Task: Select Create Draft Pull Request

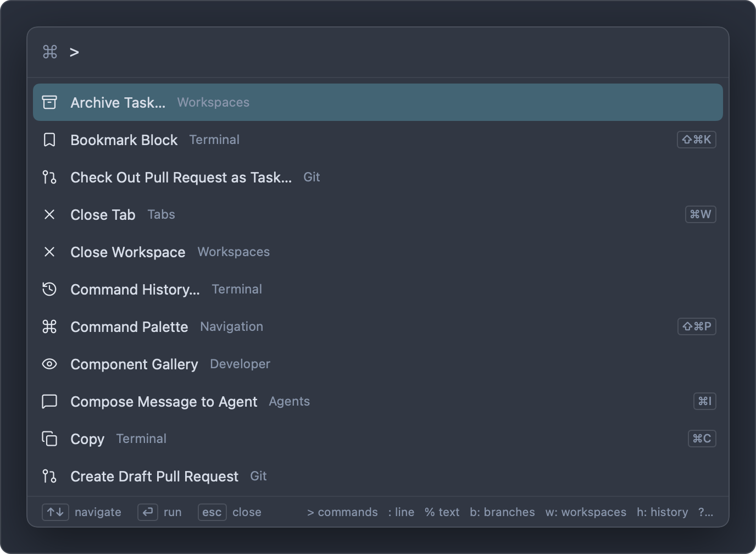Action: coord(378,476)
